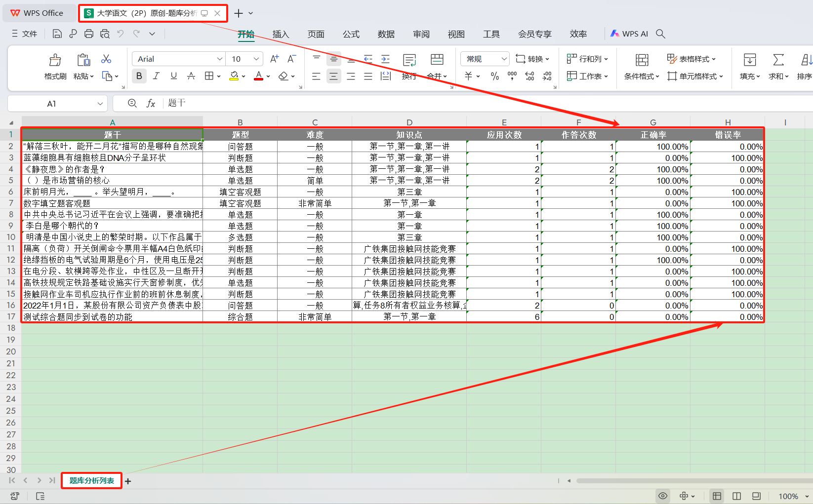
Task: Toggle italic formatting button
Action: tap(156, 76)
